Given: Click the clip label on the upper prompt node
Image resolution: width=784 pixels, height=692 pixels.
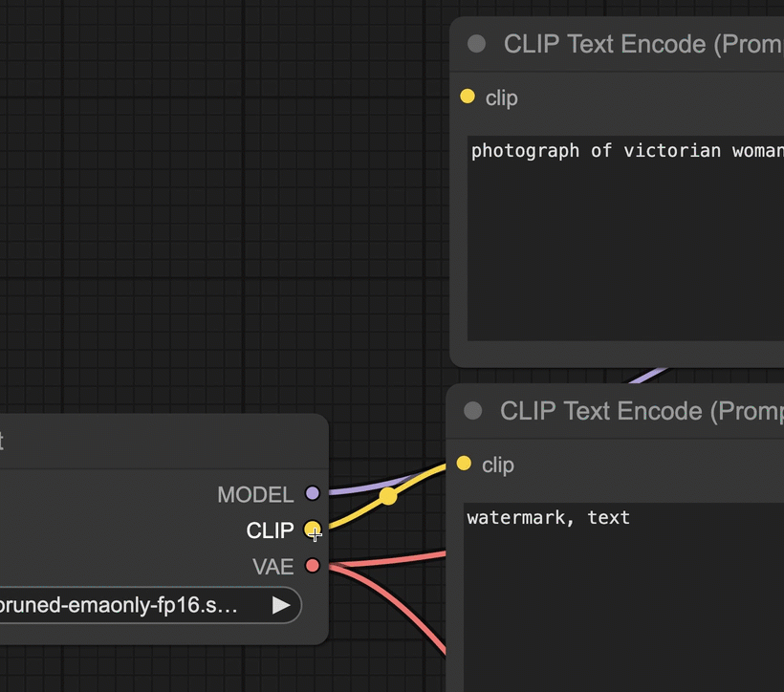Looking at the screenshot, I should [501, 97].
